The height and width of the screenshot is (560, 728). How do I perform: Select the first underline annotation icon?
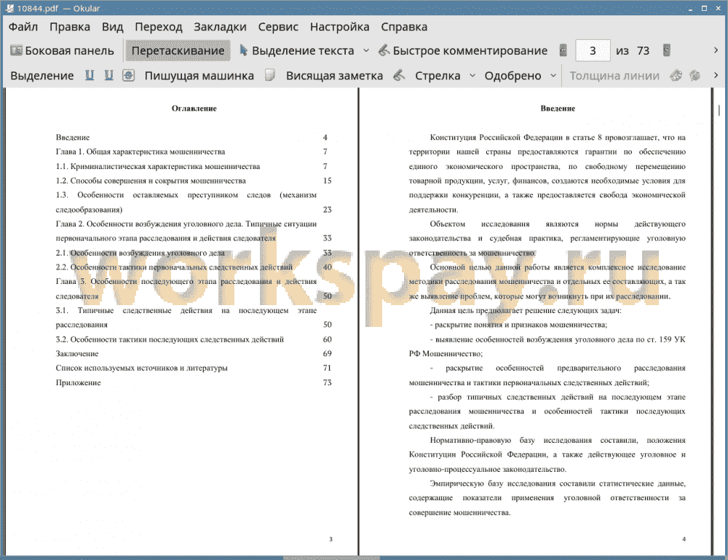pyautogui.click(x=89, y=75)
